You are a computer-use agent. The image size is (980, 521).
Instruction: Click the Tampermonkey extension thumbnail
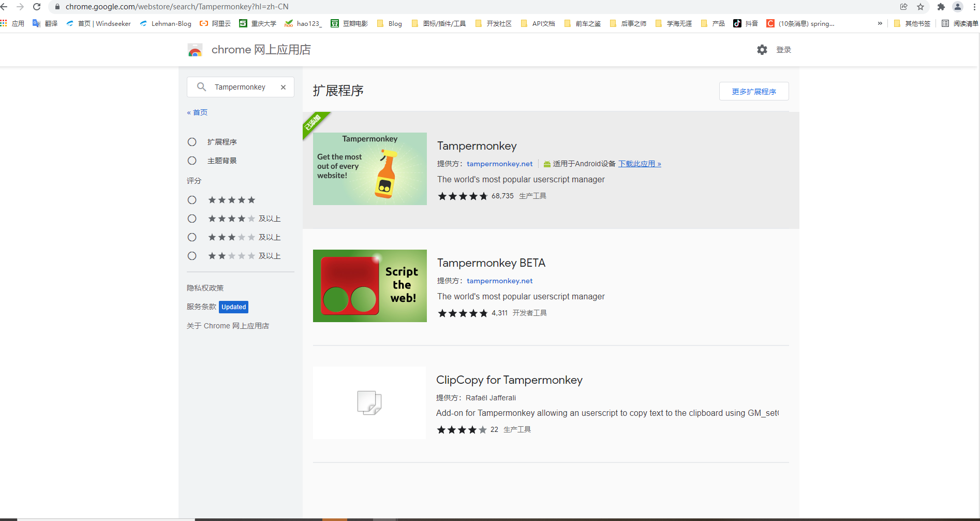pos(370,169)
